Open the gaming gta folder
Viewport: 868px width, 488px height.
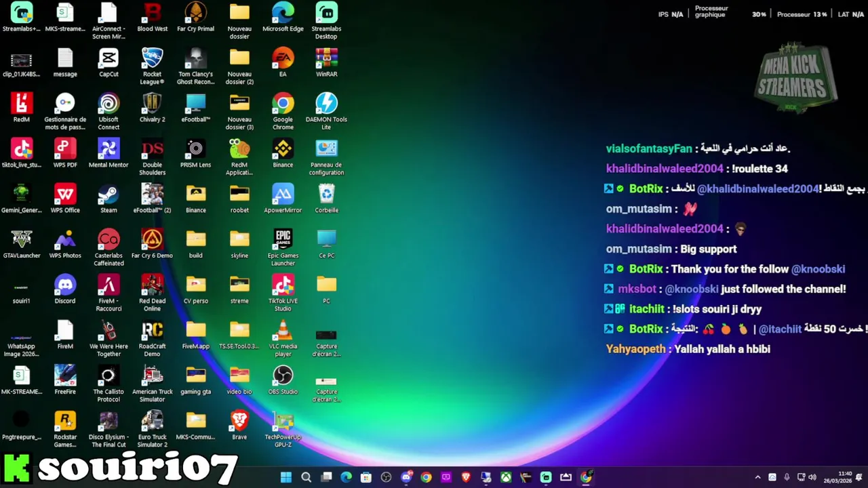click(x=195, y=381)
